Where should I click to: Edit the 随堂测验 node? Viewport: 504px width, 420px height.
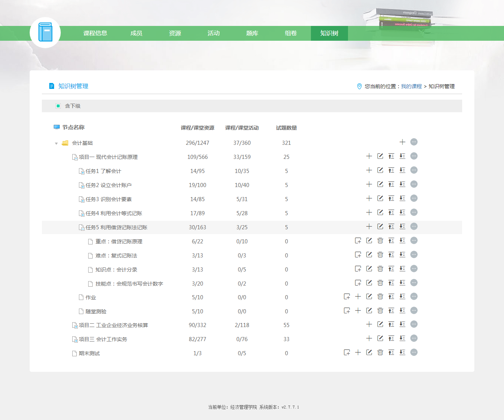point(369,310)
